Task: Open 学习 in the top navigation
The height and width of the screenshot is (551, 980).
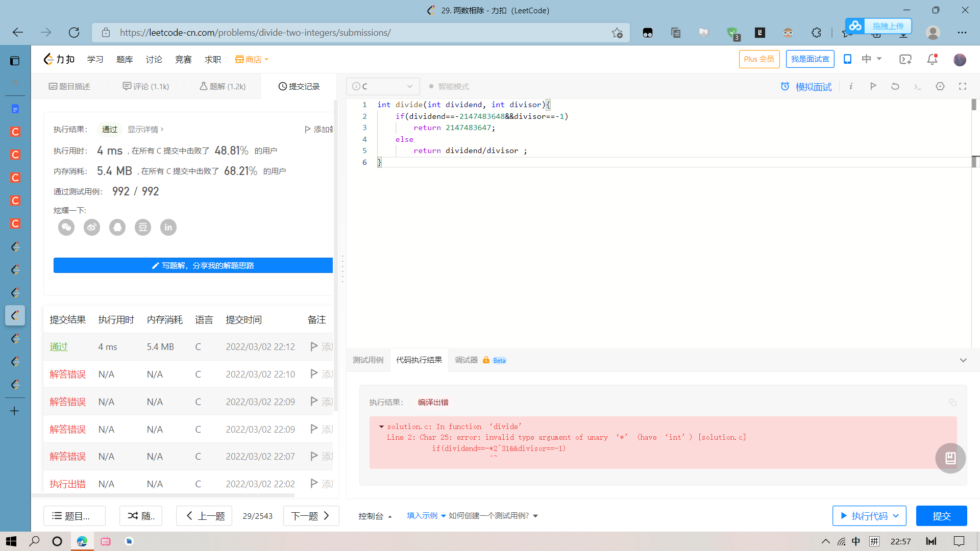Action: pyautogui.click(x=95, y=59)
